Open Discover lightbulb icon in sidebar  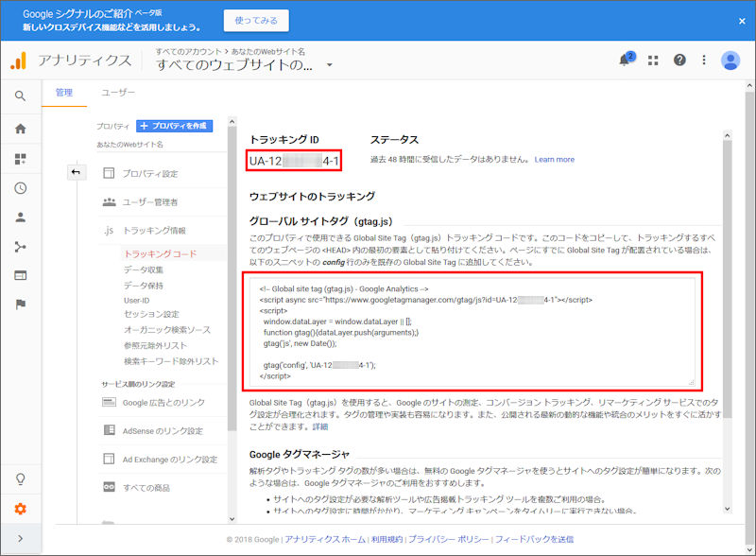click(20, 478)
